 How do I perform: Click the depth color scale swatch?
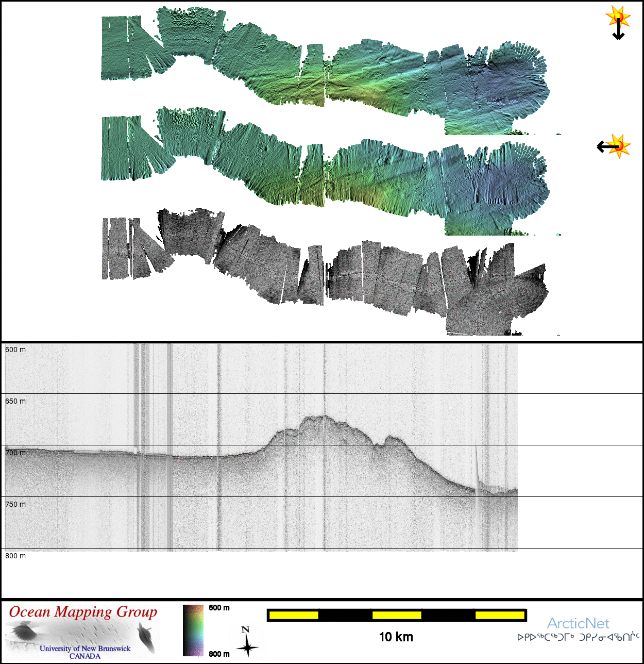(193, 630)
